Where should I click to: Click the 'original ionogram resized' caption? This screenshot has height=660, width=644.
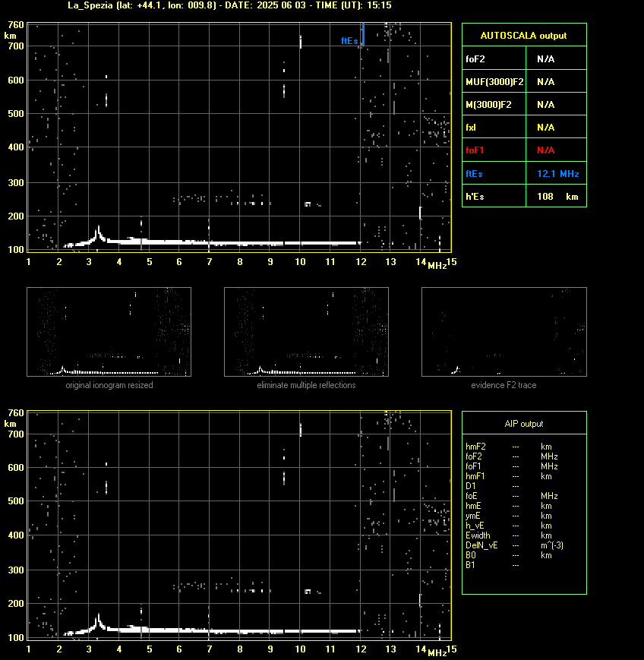coord(109,385)
